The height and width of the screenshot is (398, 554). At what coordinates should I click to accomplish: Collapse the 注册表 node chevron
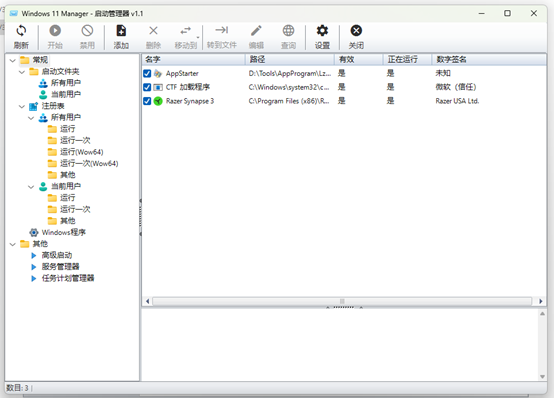coord(22,106)
